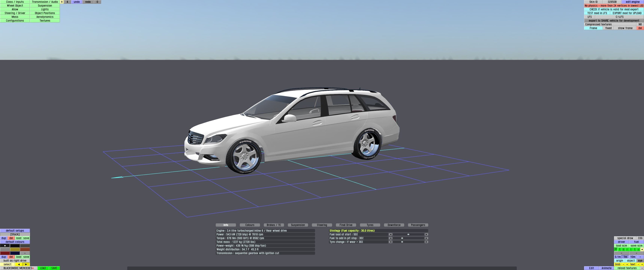
Task: Click the minus button next to text
Action: pyautogui.click(x=638, y=264)
